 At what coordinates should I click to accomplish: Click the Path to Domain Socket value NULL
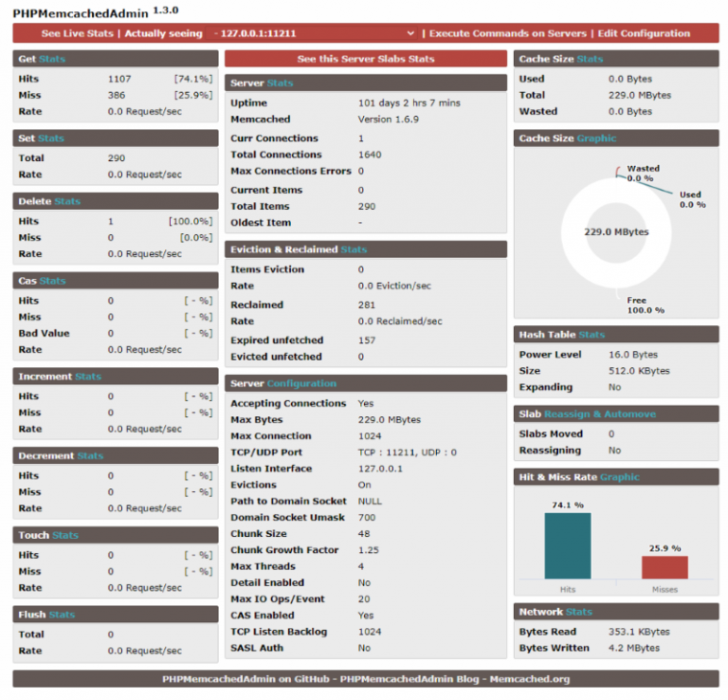pyautogui.click(x=370, y=501)
